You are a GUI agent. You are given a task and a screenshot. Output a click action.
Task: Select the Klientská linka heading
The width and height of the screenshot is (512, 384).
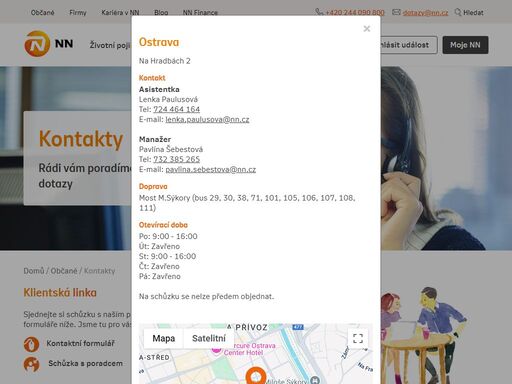(x=60, y=293)
